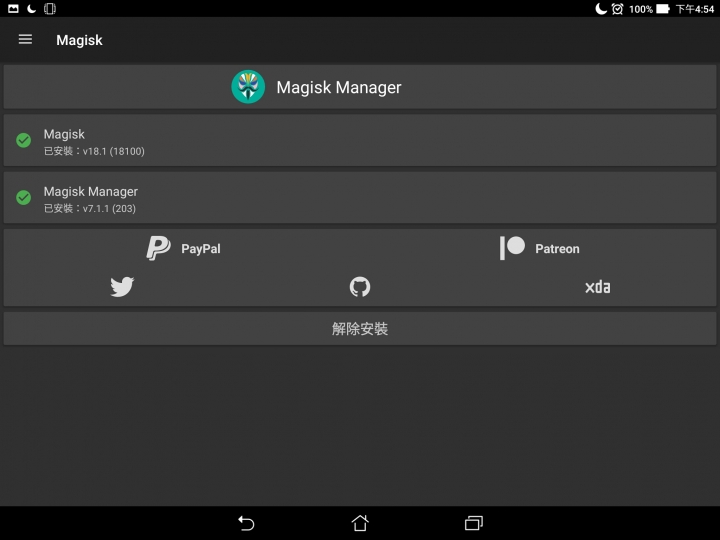
Task: Tap the battery status icon
Action: coord(663,9)
